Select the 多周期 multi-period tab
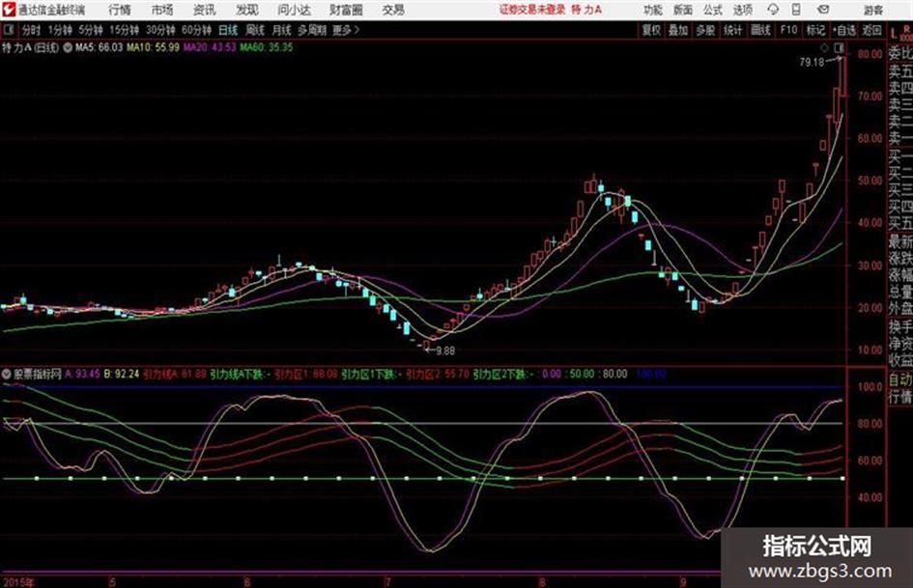The height and width of the screenshot is (588, 913). (312, 30)
